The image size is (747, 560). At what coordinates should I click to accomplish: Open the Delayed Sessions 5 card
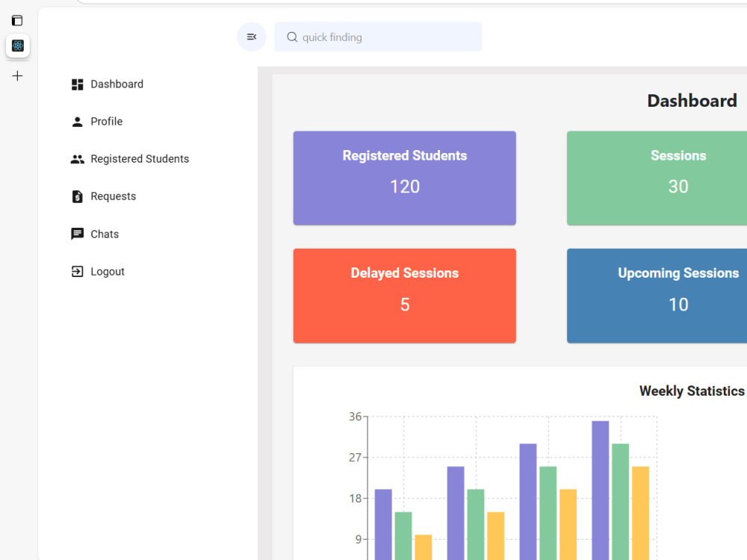pos(404,296)
